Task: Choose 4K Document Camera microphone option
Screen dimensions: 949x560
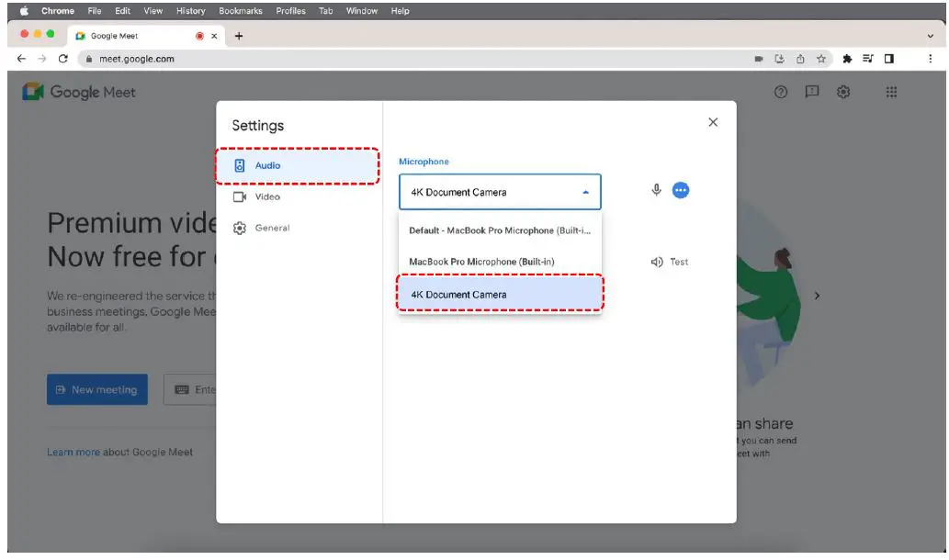Action: pos(500,295)
